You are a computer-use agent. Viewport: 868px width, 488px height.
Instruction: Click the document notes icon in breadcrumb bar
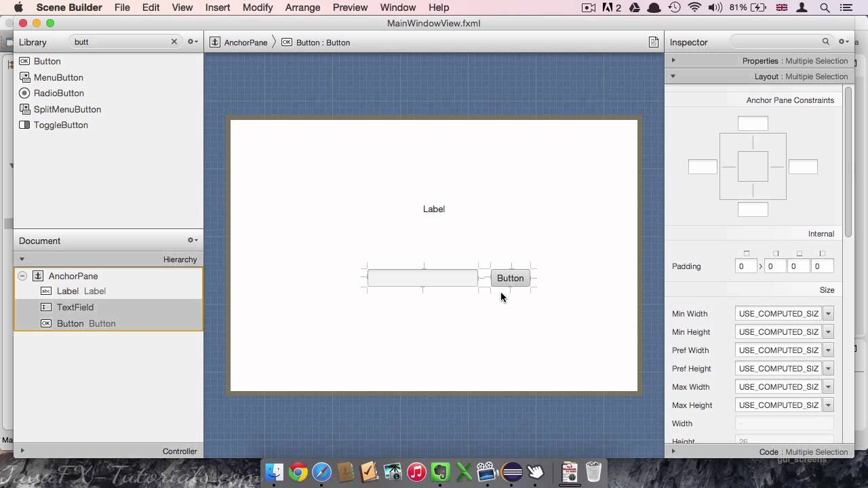point(654,42)
